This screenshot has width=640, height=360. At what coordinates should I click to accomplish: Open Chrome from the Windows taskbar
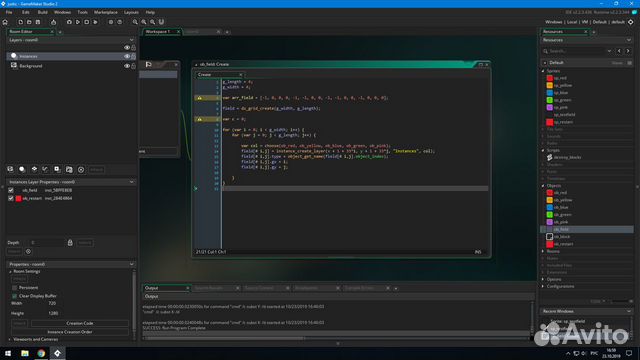point(41,353)
